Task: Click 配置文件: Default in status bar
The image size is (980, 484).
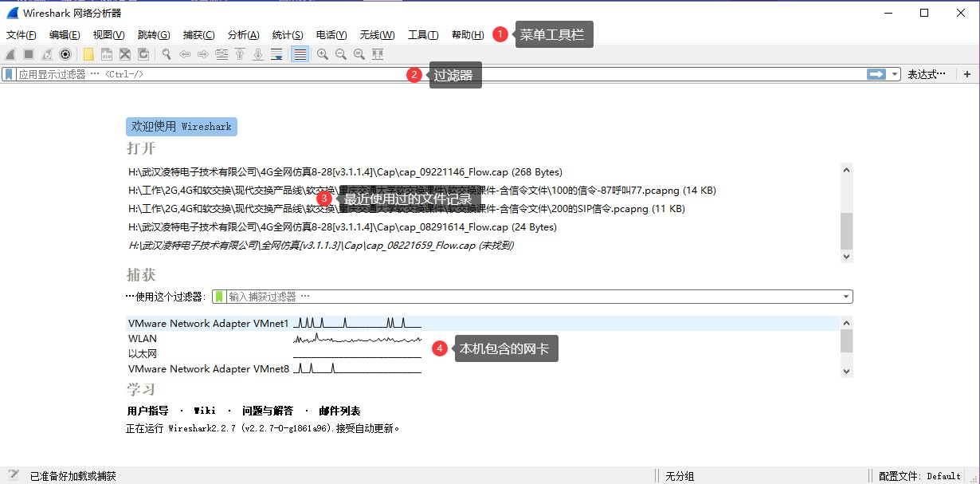Action: 919,476
